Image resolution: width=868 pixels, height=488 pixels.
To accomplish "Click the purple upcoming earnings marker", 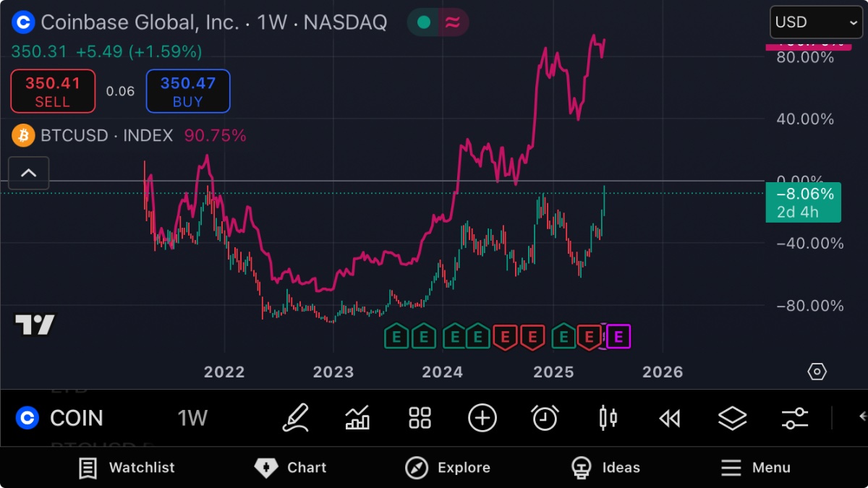I will click(618, 336).
